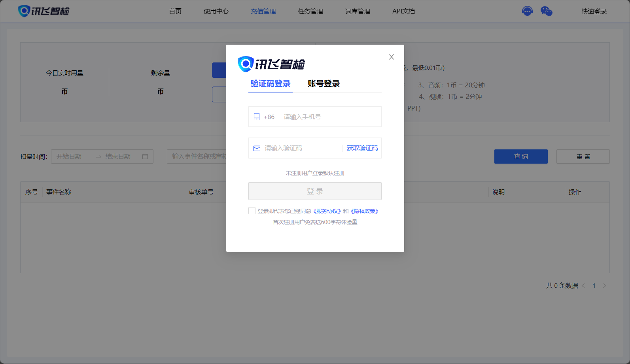
Task: Click the calendar icon in the date range
Action: [145, 157]
